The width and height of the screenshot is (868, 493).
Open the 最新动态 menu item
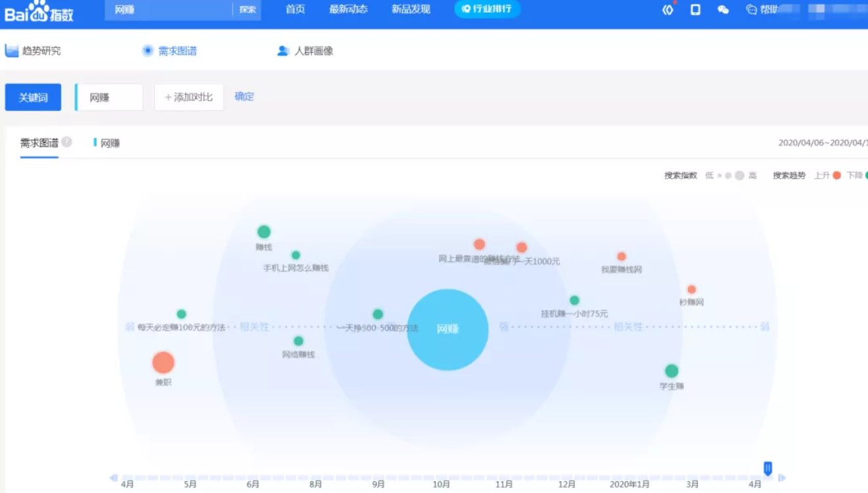pos(348,9)
